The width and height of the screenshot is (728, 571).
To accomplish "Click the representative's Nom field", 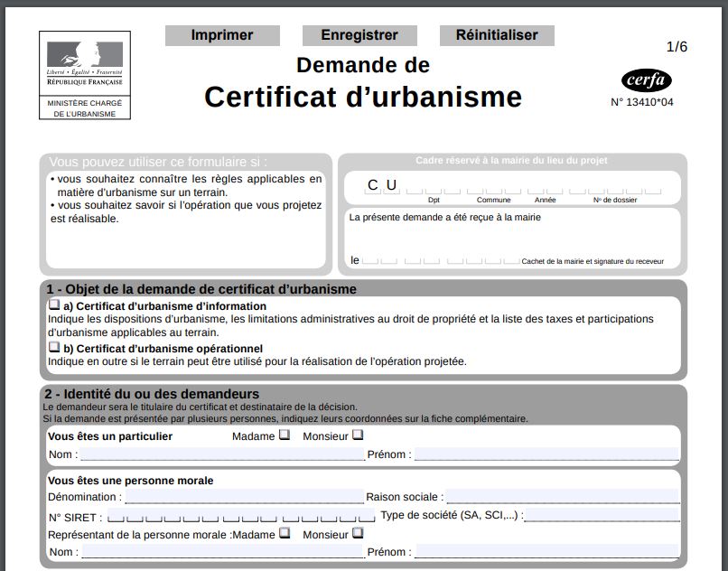I will 221,552.
